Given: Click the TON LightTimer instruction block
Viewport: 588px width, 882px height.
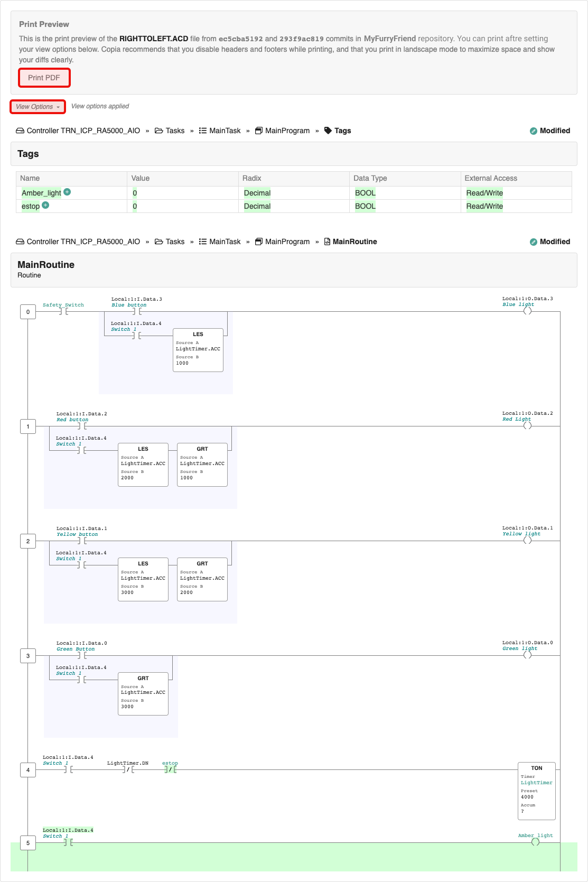Looking at the screenshot, I should click(536, 791).
